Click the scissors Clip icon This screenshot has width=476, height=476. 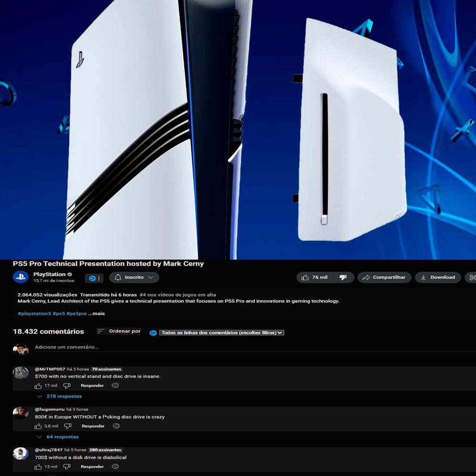coord(472,278)
